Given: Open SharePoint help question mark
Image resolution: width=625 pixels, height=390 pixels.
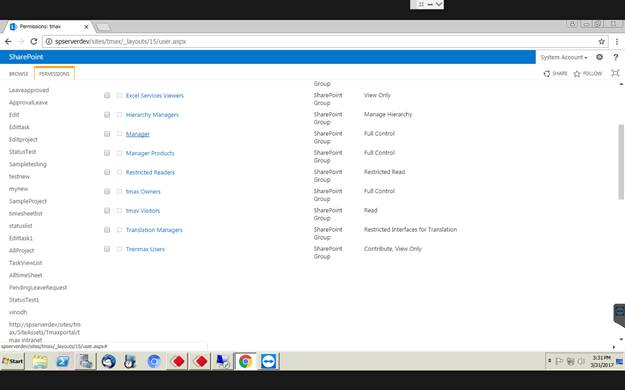Looking at the screenshot, I should 615,57.
